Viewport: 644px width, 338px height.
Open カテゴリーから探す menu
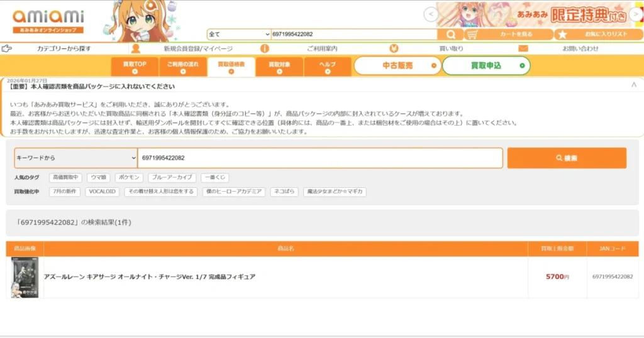[x=64, y=48]
